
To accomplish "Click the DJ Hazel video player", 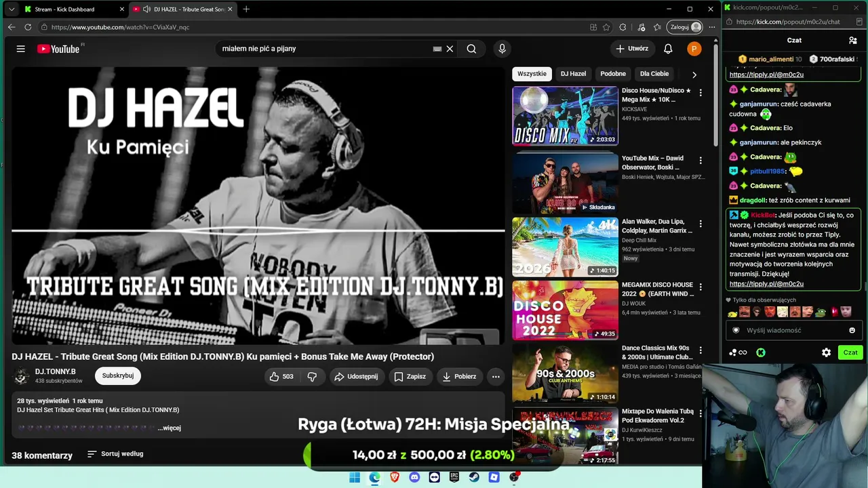I will [x=258, y=205].
